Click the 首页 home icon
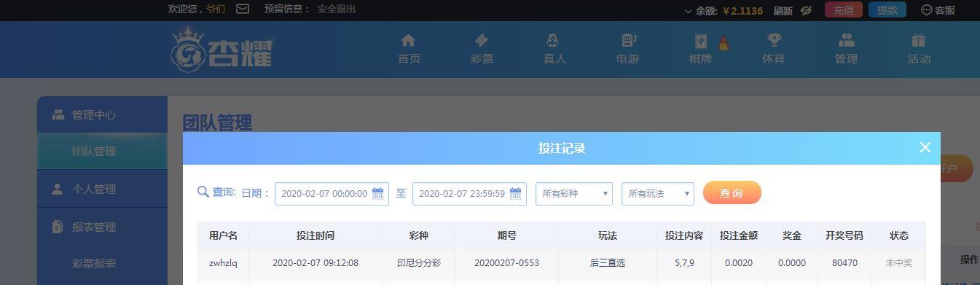Viewport: 980px width, 285px height. click(x=409, y=40)
